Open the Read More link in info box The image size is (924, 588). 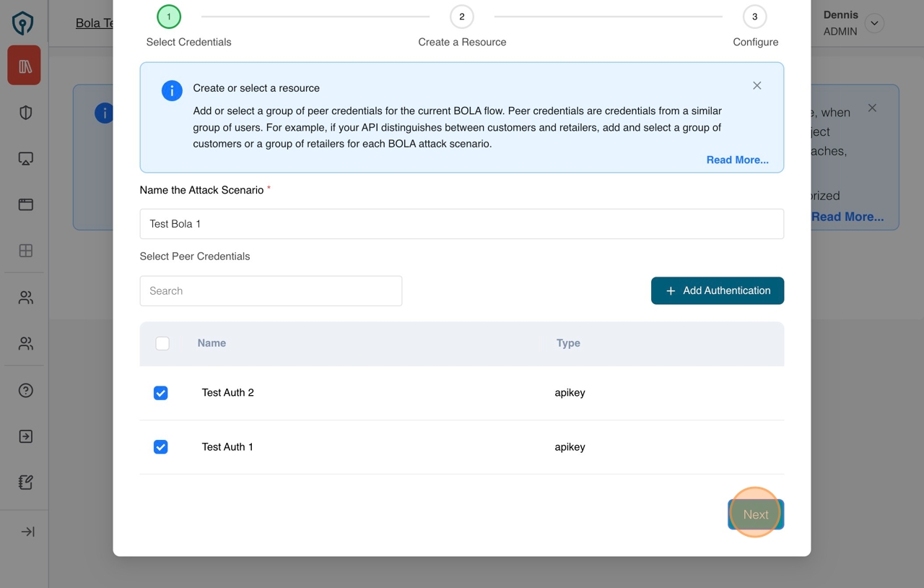(737, 160)
